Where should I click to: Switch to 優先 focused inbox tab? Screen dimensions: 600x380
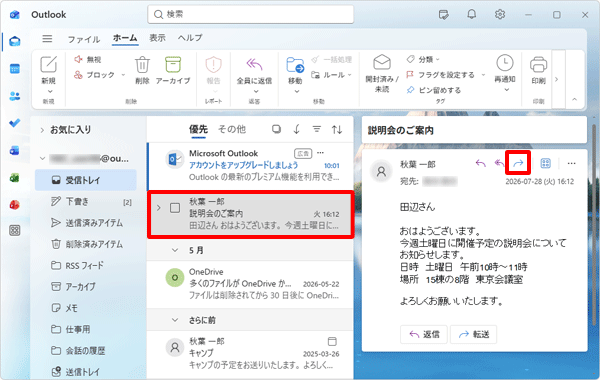click(x=198, y=129)
